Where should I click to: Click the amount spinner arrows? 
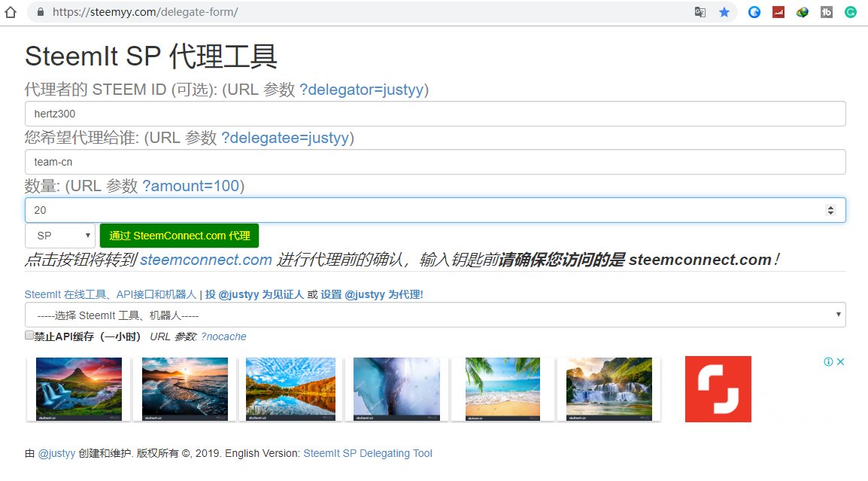[830, 210]
